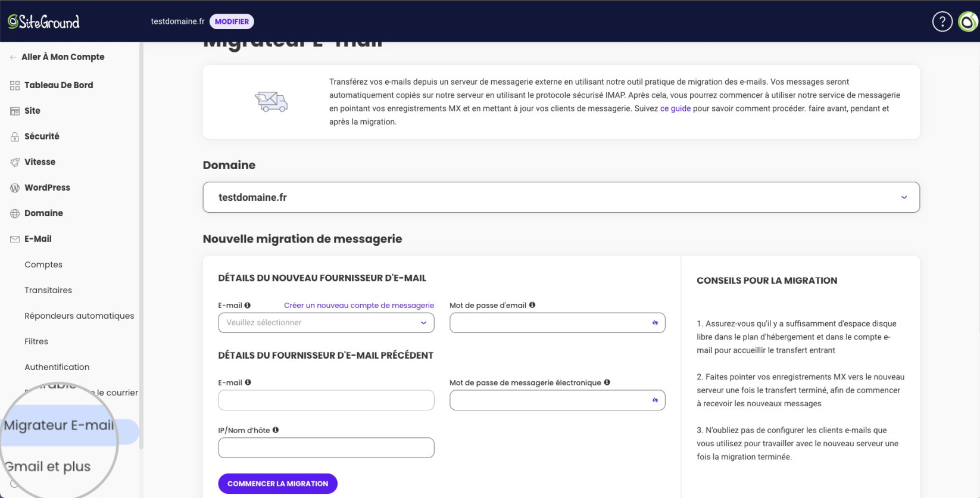Follow the ce guide link
The height and width of the screenshot is (498, 980).
click(x=675, y=108)
